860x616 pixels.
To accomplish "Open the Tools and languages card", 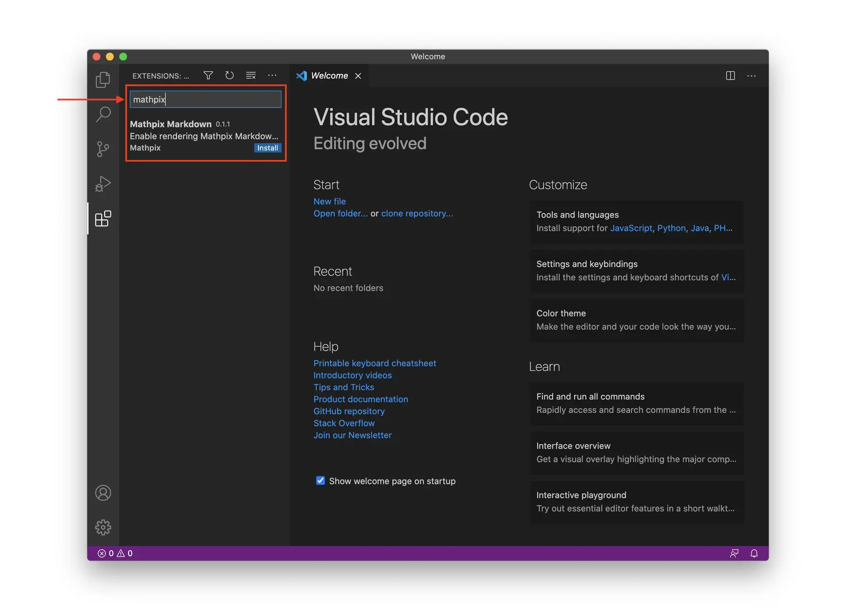I will pyautogui.click(x=636, y=222).
